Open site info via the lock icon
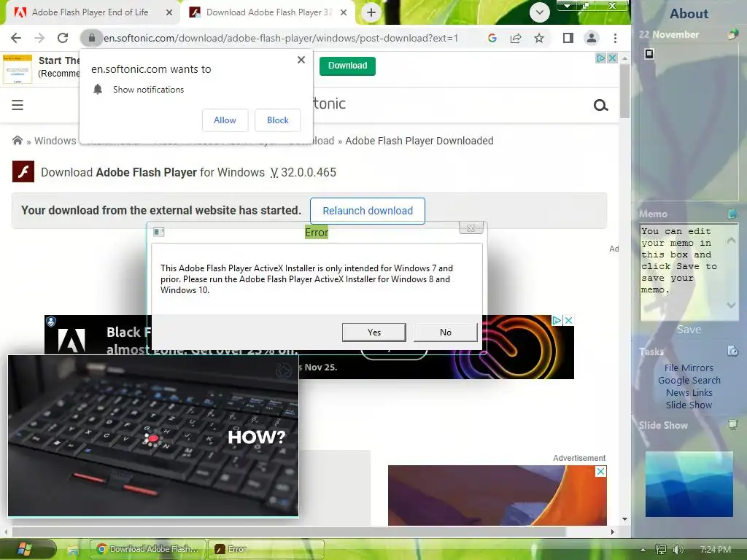The height and width of the screenshot is (560, 747). tap(91, 38)
